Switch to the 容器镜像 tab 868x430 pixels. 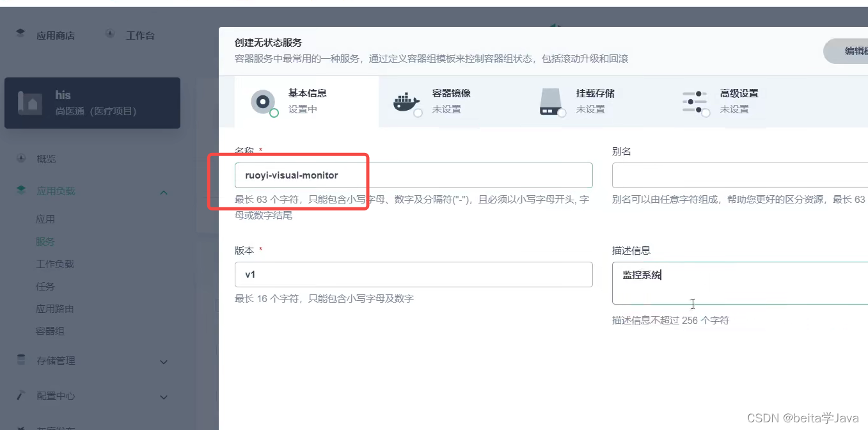click(450, 102)
